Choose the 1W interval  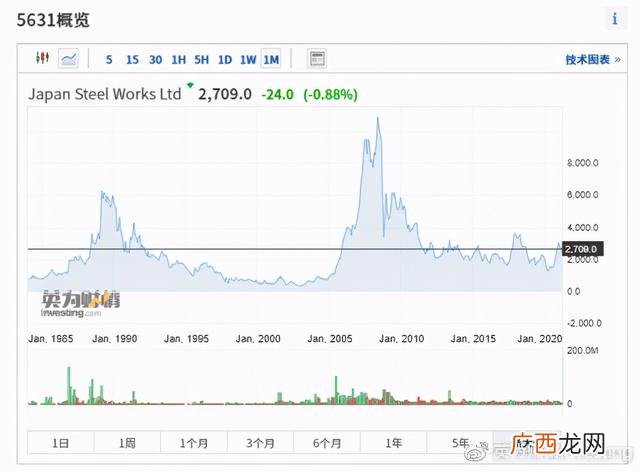[x=248, y=60]
